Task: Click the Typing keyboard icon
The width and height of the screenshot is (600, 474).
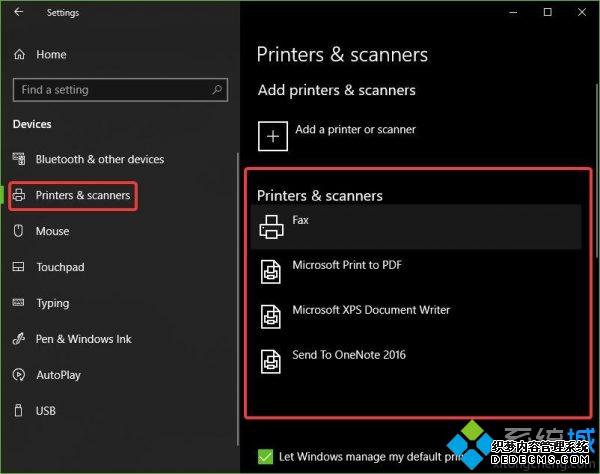Action: 18,303
